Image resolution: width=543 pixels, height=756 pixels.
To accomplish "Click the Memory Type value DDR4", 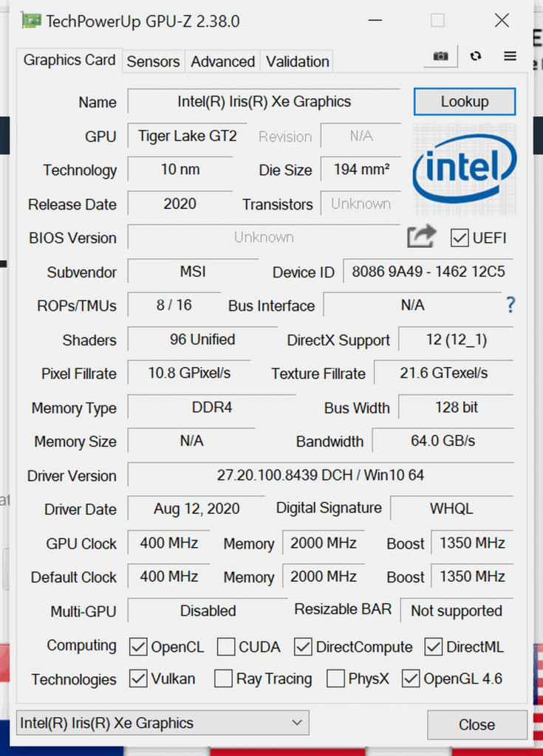I will coord(212,408).
